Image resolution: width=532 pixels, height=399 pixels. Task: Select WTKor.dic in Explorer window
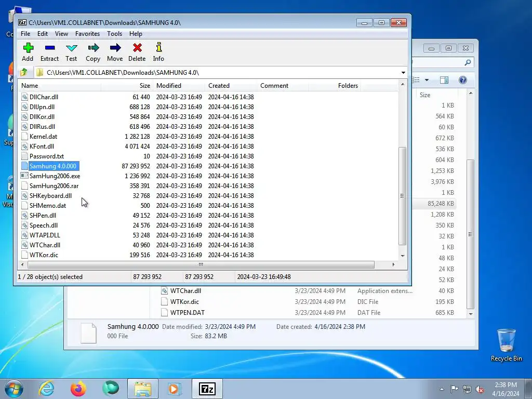click(x=184, y=302)
